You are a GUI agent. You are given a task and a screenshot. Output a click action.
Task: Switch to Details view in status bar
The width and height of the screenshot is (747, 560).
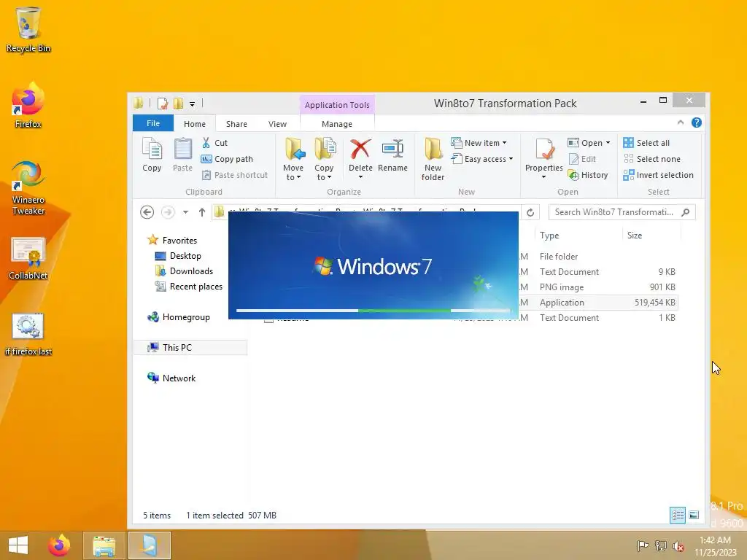click(678, 515)
